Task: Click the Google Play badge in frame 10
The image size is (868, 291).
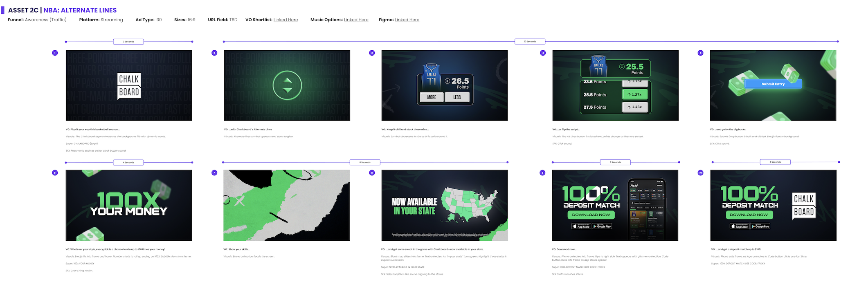Action: [760, 226]
